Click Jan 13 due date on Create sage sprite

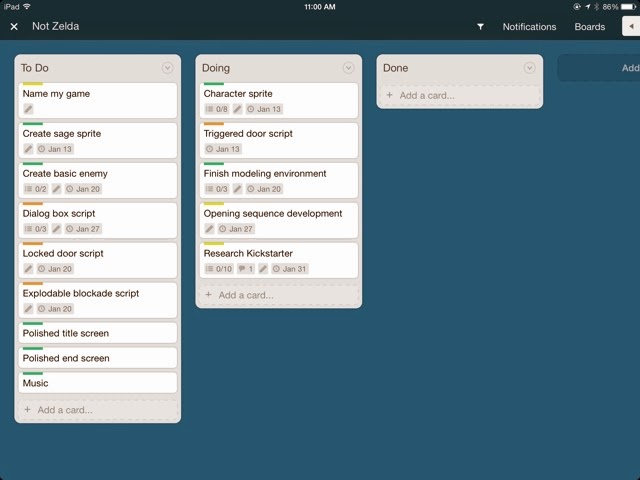[x=55, y=149]
